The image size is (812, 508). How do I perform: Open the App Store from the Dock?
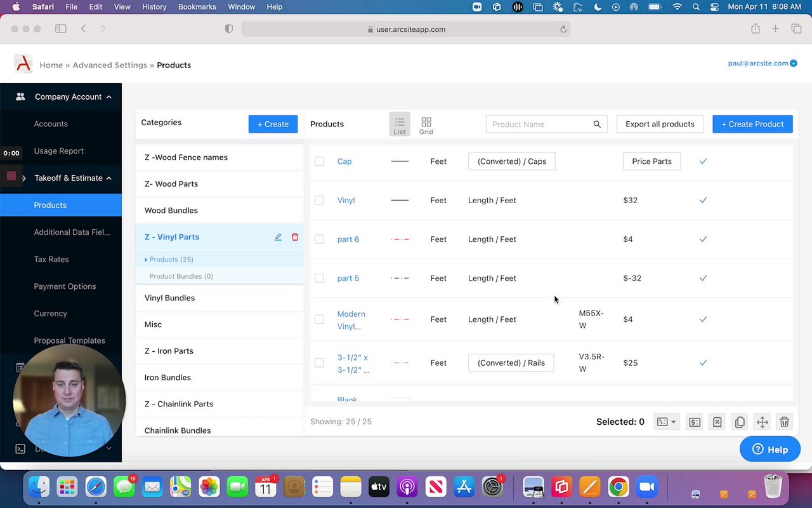click(464, 487)
